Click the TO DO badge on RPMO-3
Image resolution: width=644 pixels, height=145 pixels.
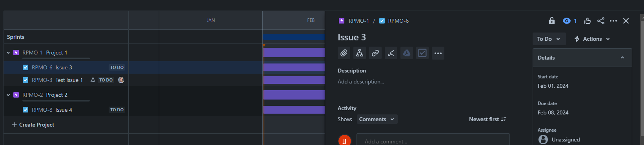[106, 80]
